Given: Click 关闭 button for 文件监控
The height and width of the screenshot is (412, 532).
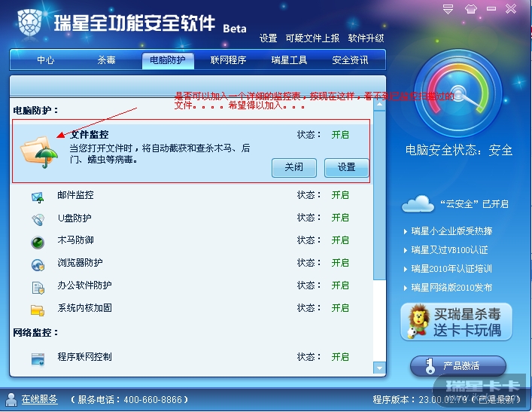Looking at the screenshot, I should [x=294, y=167].
